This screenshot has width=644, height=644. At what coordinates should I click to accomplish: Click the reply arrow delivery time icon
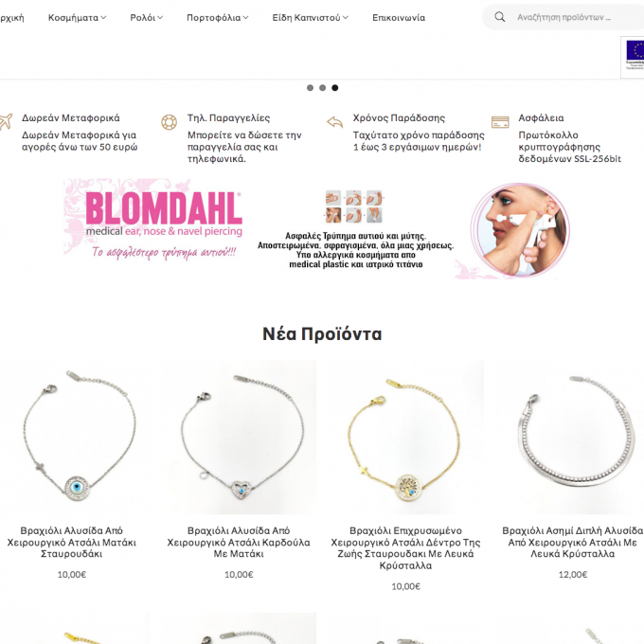[334, 122]
